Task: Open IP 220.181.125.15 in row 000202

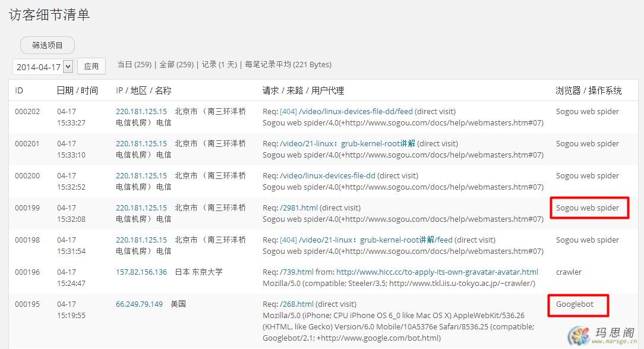Action: click(x=141, y=111)
